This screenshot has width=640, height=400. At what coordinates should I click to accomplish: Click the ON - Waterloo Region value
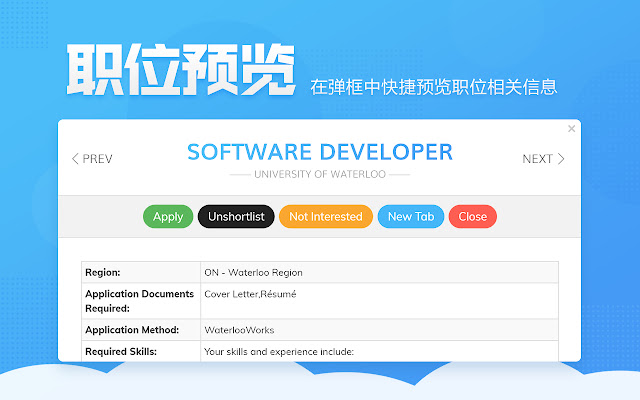[x=253, y=272]
